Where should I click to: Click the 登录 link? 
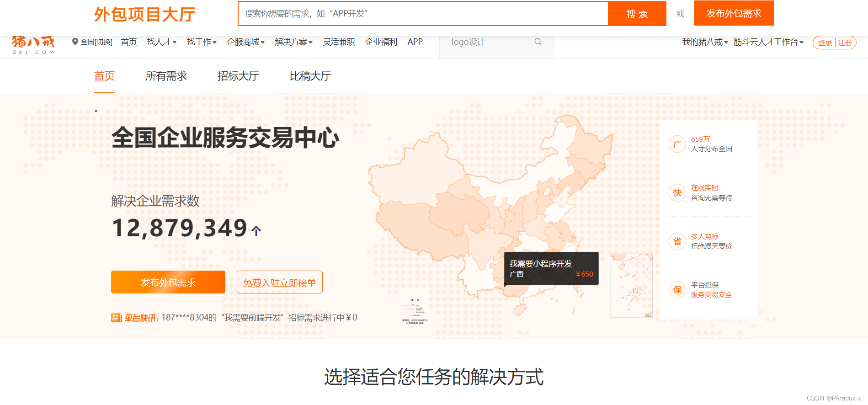pyautogui.click(x=825, y=43)
